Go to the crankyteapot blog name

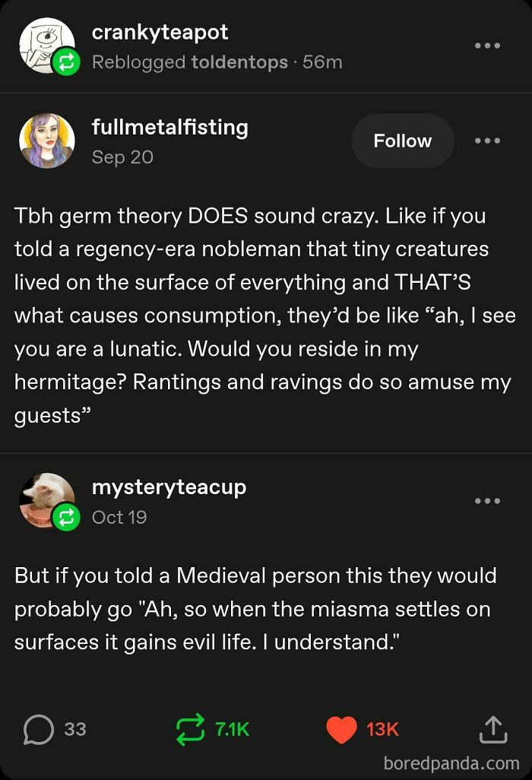[160, 33]
